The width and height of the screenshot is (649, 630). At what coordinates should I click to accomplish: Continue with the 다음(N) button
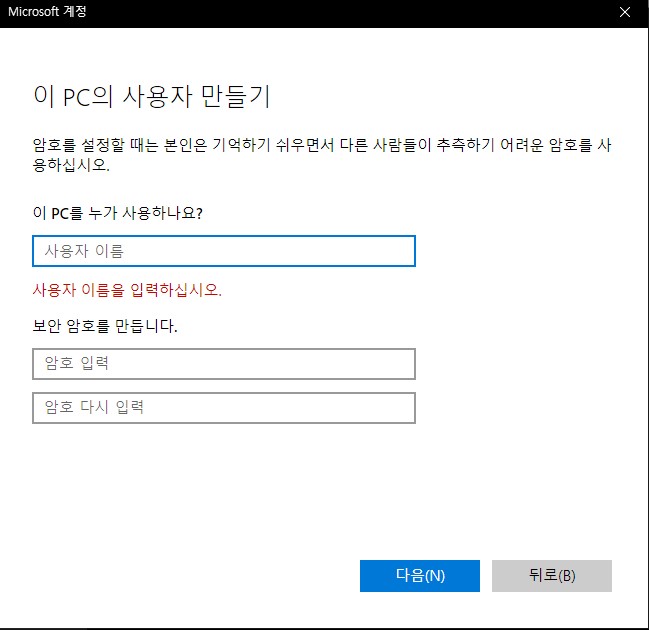tap(420, 576)
